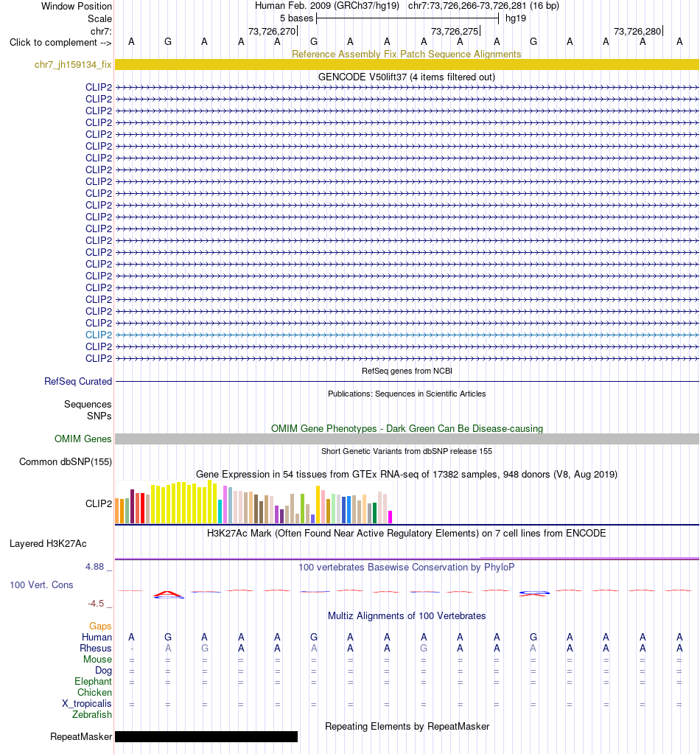
Task: Click the CLIP2 GTEx tissue expression bar chart
Action: pos(254,501)
